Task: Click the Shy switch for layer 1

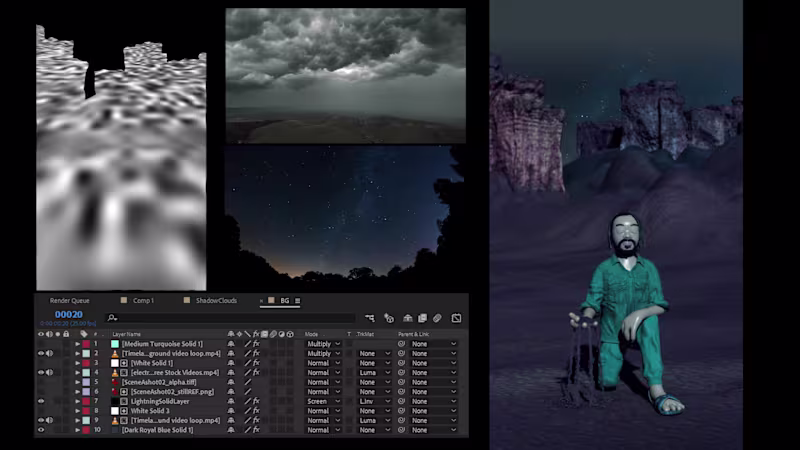Action: [231, 344]
